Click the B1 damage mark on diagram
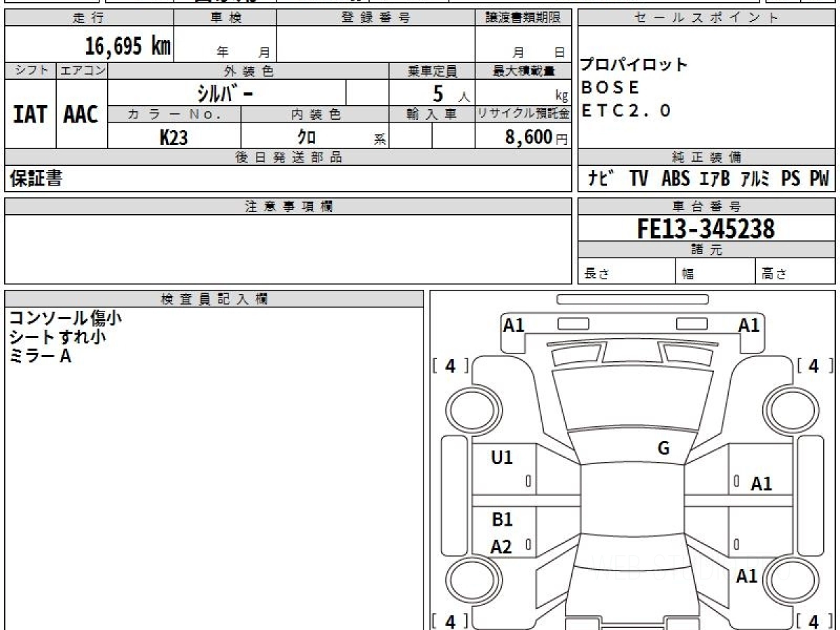 (502, 519)
